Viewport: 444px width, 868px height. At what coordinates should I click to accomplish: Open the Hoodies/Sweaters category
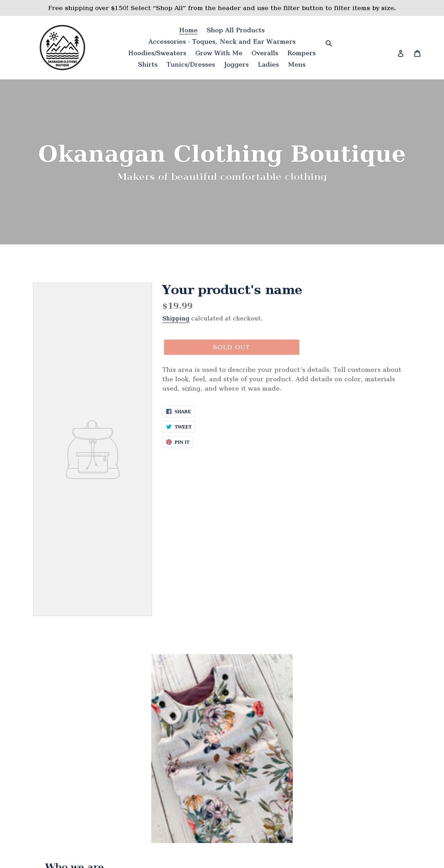157,53
